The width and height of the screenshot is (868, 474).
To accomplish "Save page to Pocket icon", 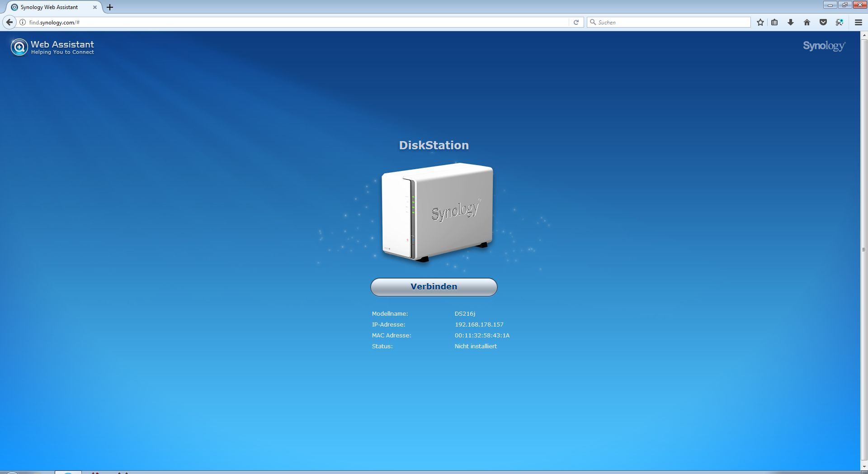I will [x=823, y=22].
